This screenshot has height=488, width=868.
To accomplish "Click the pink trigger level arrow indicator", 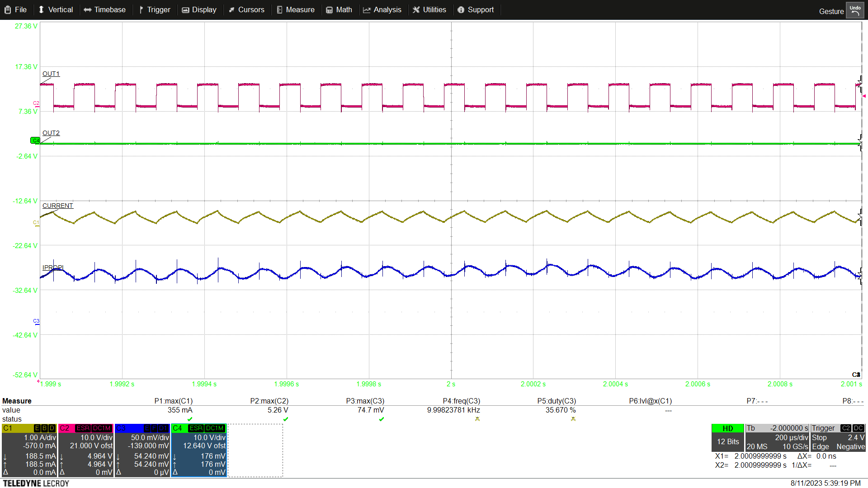I will 864,96.
